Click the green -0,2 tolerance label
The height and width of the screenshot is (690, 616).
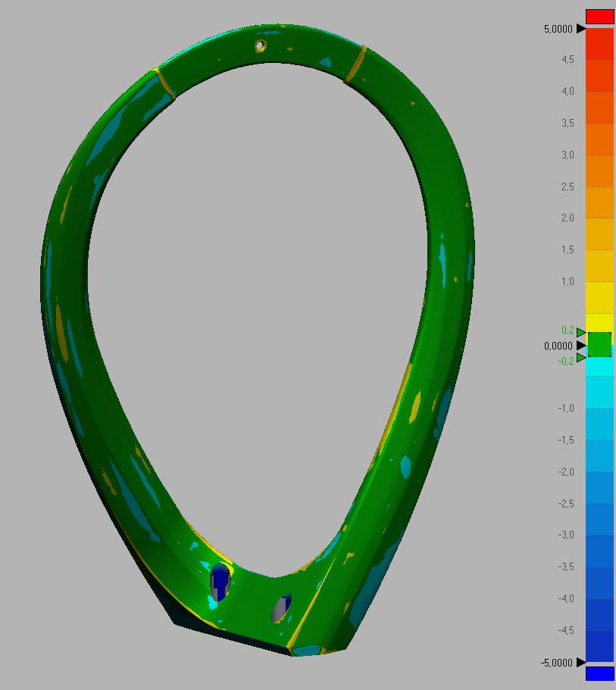(x=565, y=361)
